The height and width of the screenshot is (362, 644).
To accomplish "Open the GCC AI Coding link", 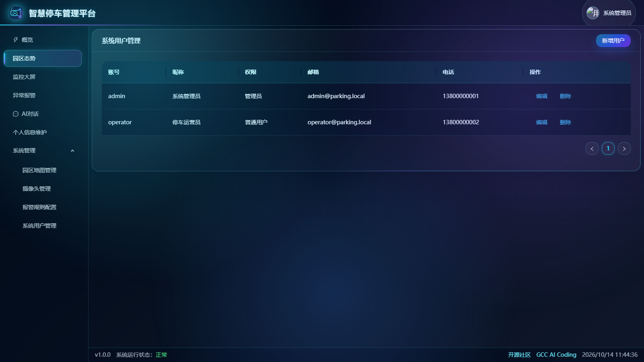I will pyautogui.click(x=556, y=355).
